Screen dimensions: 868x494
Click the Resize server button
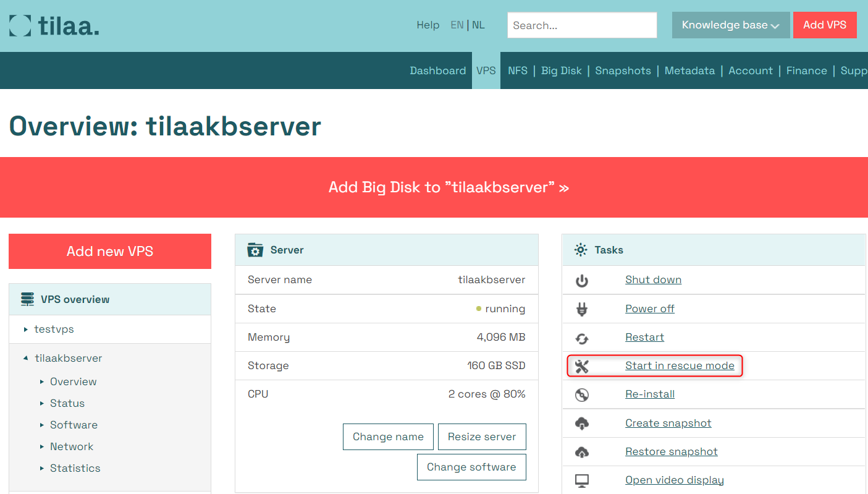coord(482,437)
